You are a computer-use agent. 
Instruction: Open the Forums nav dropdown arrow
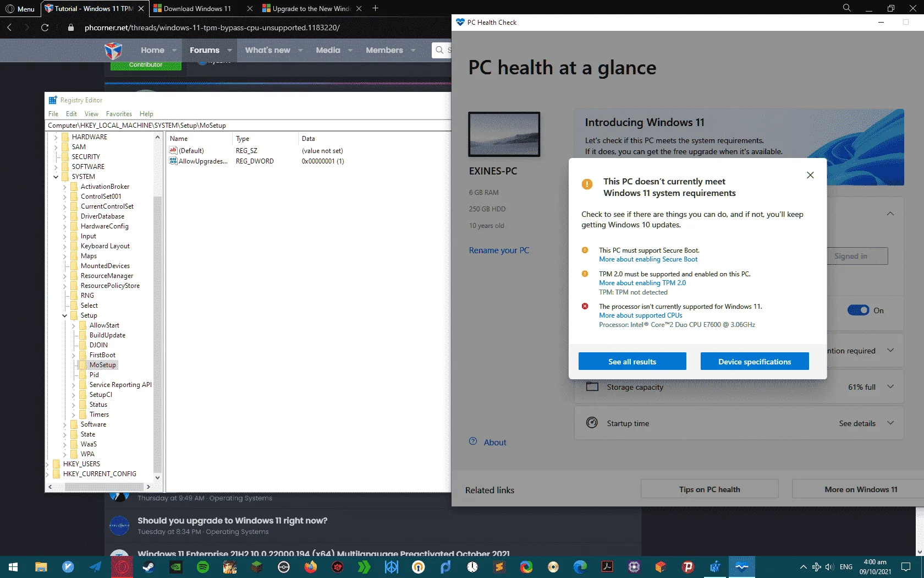pyautogui.click(x=229, y=50)
